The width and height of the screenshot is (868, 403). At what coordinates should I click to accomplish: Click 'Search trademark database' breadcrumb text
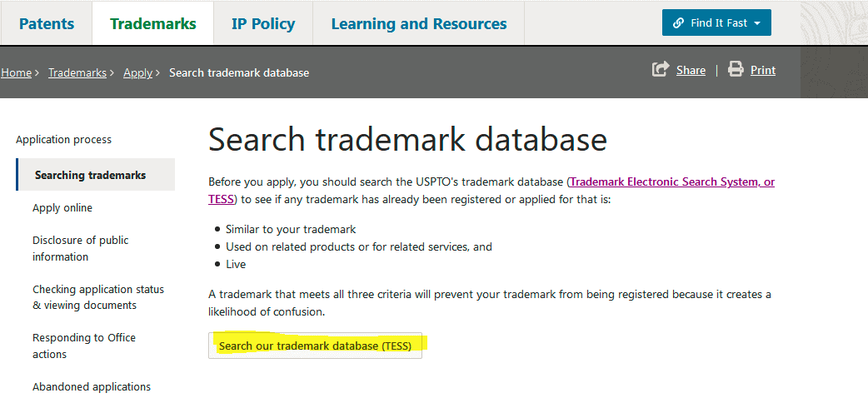(239, 72)
